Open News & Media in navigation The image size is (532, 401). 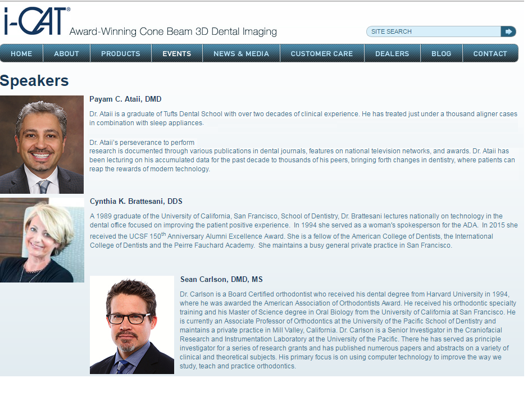pos(241,54)
